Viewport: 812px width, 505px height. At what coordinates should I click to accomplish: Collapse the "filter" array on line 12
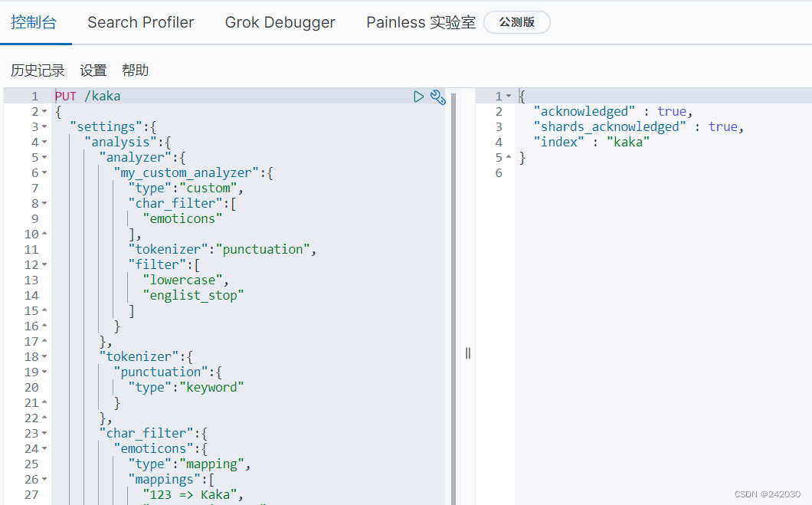tap(44, 264)
